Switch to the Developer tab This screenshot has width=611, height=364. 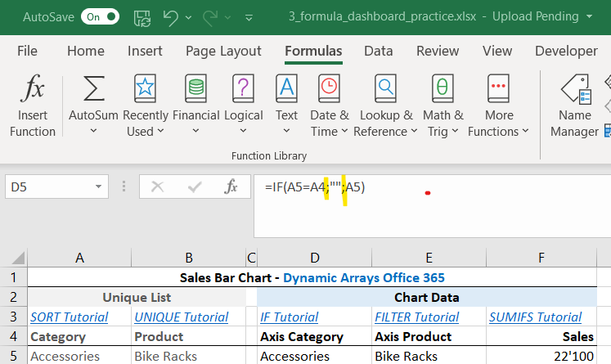point(566,51)
